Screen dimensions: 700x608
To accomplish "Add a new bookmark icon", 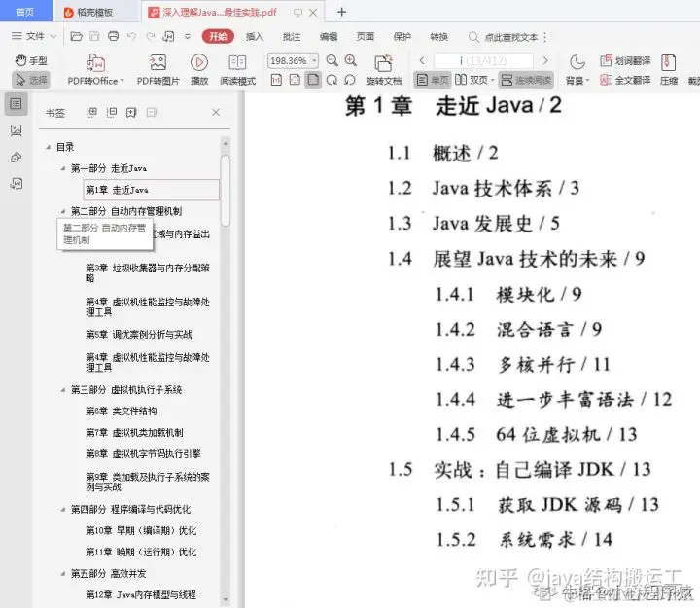I will (x=131, y=112).
